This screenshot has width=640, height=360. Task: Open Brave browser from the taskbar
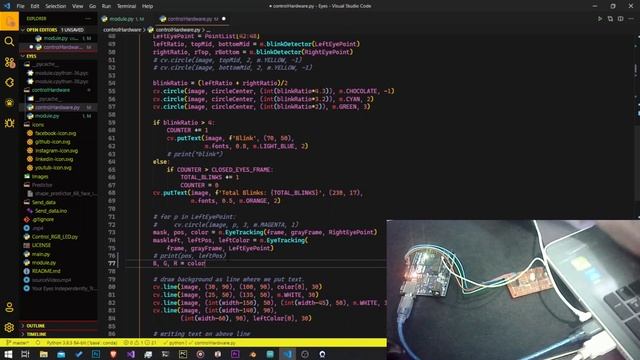(113, 354)
